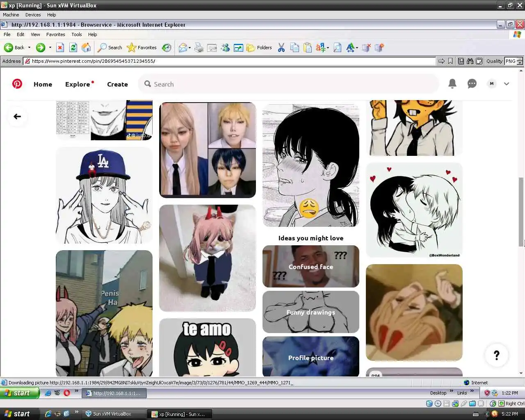Image resolution: width=525 pixels, height=420 pixels.
Task: Open the Quality PNG dropdown
Action: tap(514, 61)
